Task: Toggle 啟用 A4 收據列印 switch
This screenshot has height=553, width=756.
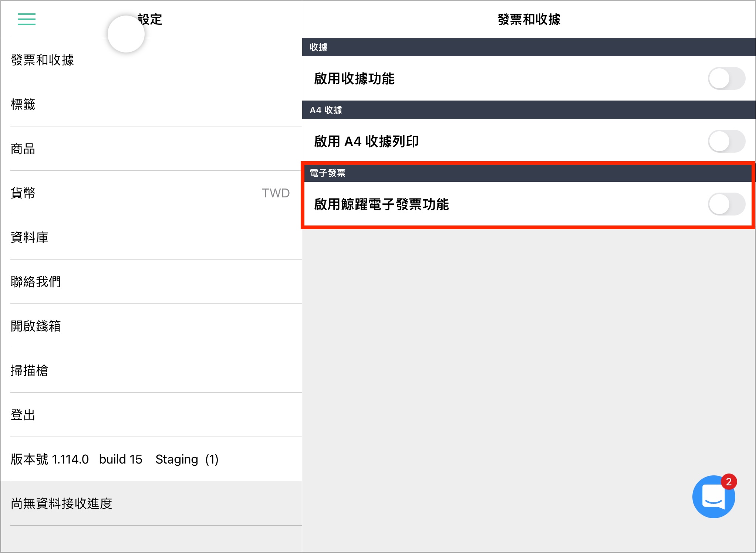Action: (x=726, y=141)
